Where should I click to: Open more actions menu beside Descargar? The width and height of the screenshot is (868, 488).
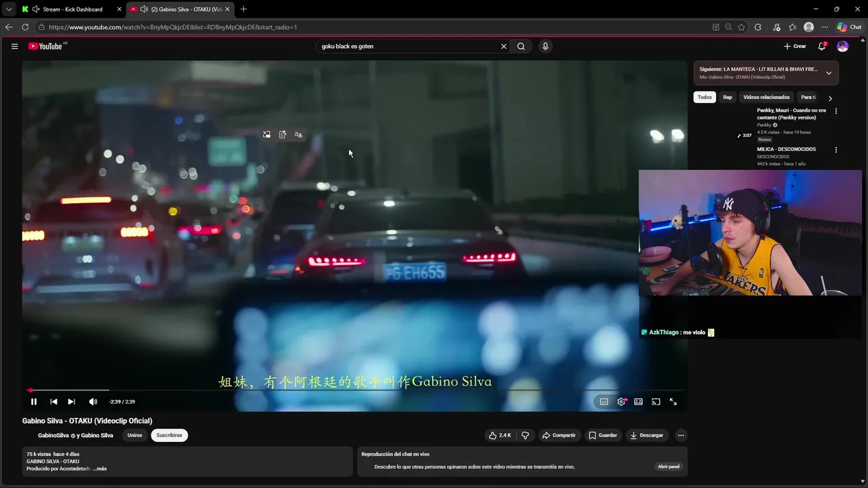pos(681,435)
